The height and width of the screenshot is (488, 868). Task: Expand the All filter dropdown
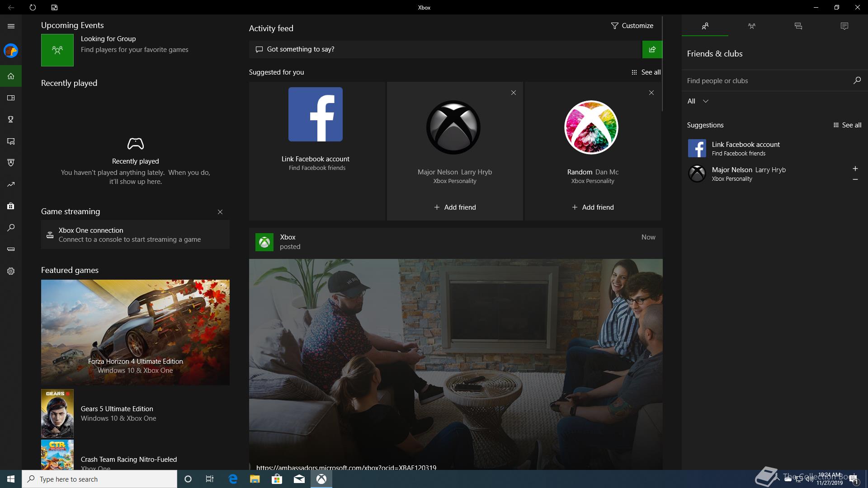pos(698,101)
